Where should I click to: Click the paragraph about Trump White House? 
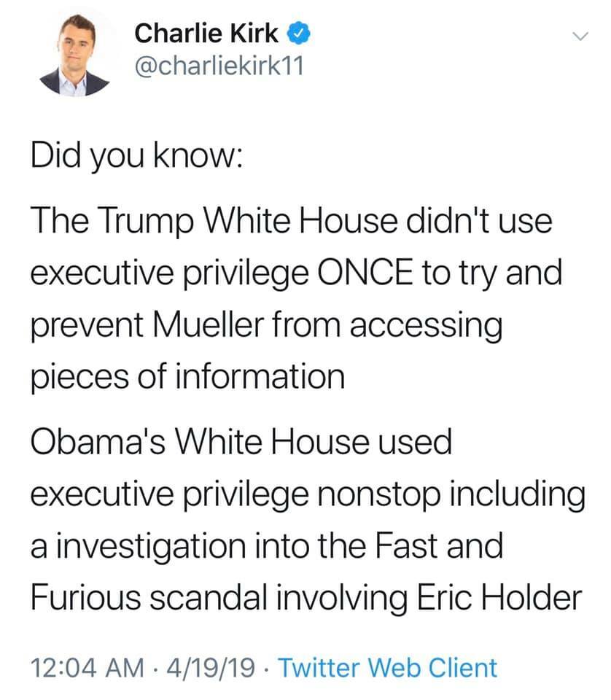(296, 299)
